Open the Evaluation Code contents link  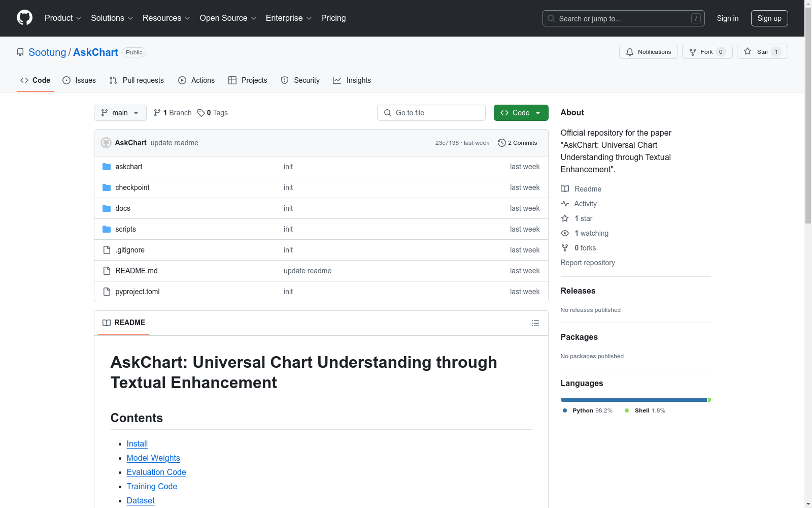click(156, 472)
